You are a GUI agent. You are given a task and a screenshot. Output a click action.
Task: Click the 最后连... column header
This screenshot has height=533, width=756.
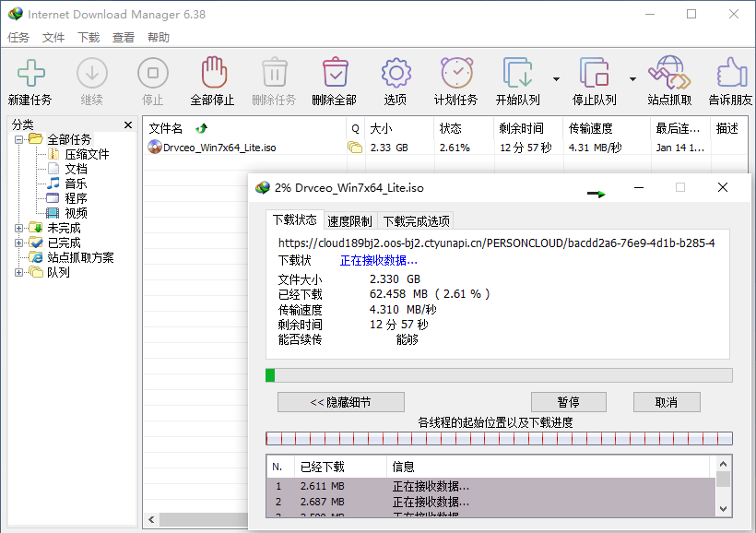coord(679,128)
